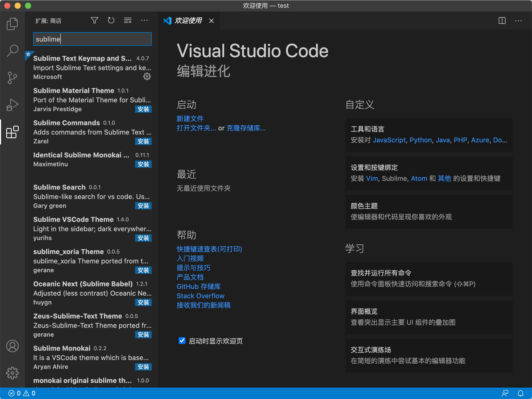The image size is (532, 399).
Task: Open the 快捷键速查表 link
Action: point(209,249)
